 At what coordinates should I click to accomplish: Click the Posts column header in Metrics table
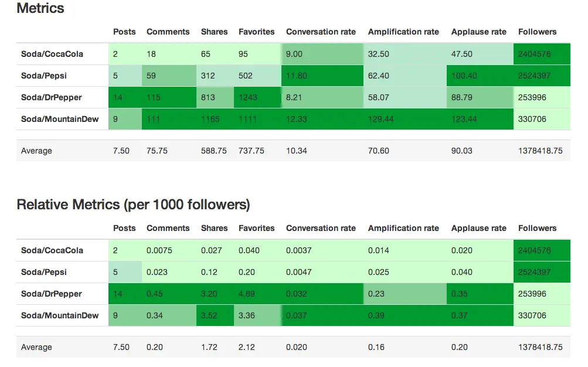click(x=124, y=32)
